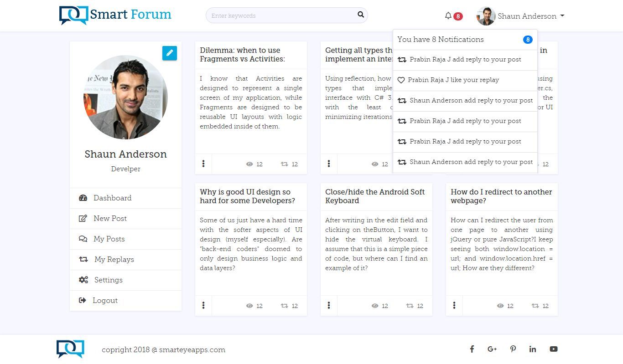Open My Replays from sidebar
This screenshot has width=623, height=364.
[x=114, y=259]
